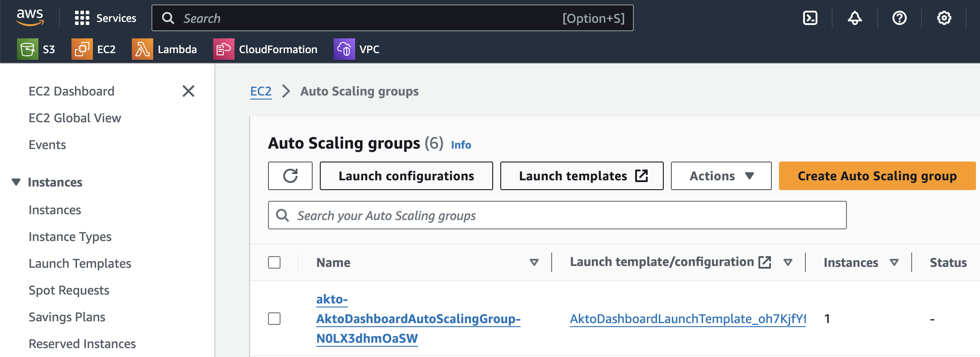
Task: Open Reserved Instances in sidebar
Action: click(x=82, y=344)
